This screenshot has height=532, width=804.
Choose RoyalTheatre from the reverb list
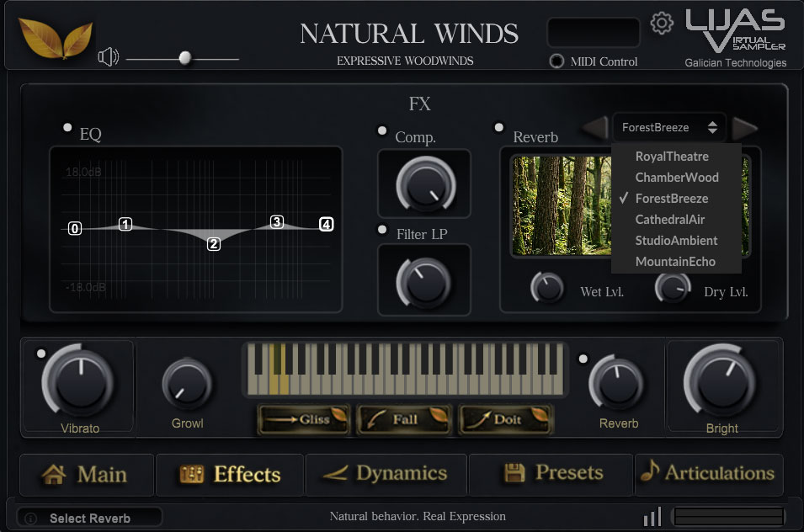tap(676, 157)
